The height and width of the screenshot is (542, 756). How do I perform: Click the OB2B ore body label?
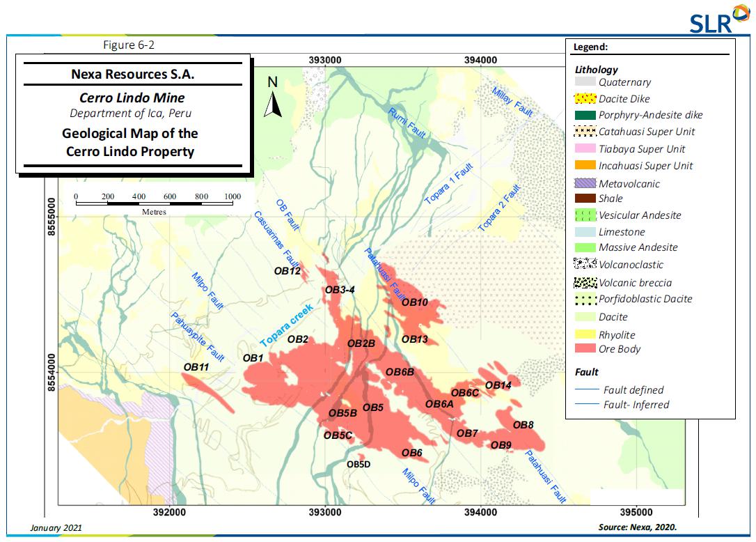tap(361, 343)
